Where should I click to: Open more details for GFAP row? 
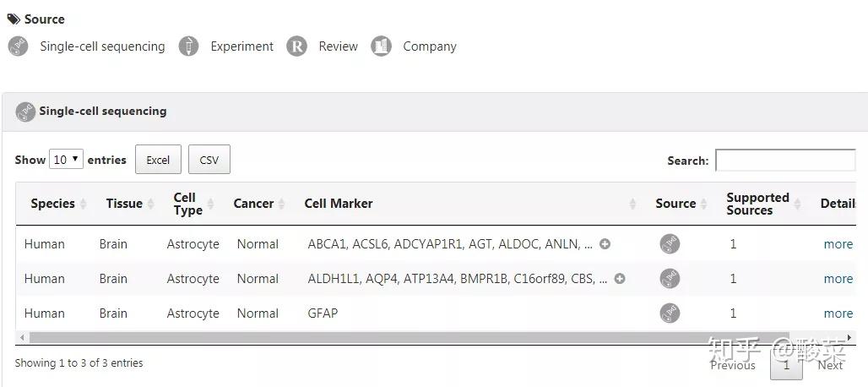[838, 313]
